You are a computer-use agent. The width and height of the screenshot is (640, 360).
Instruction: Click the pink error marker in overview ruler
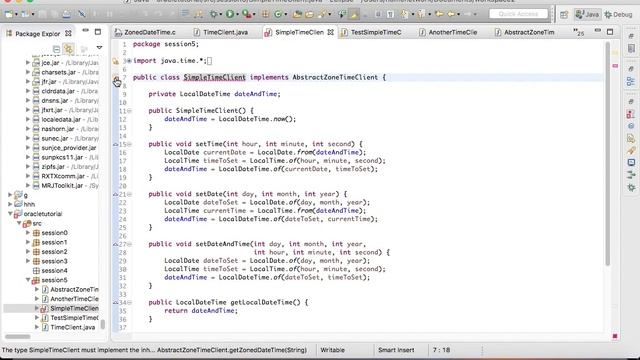[x=615, y=66]
